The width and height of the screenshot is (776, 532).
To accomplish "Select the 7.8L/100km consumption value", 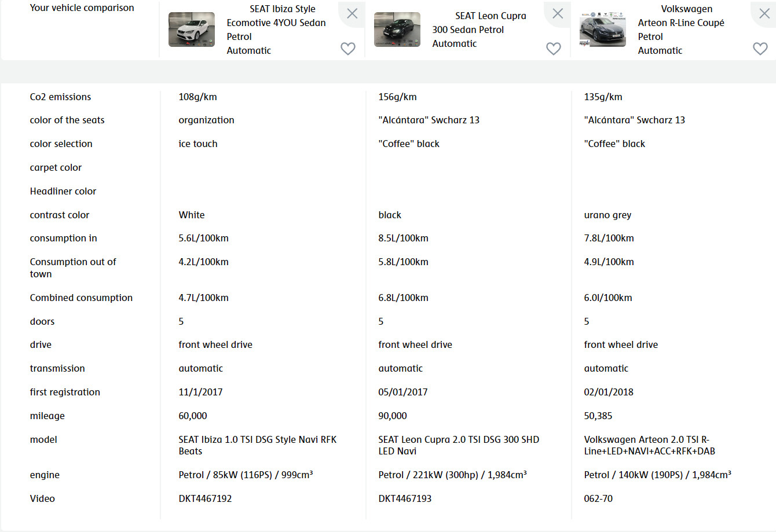I will point(609,239).
